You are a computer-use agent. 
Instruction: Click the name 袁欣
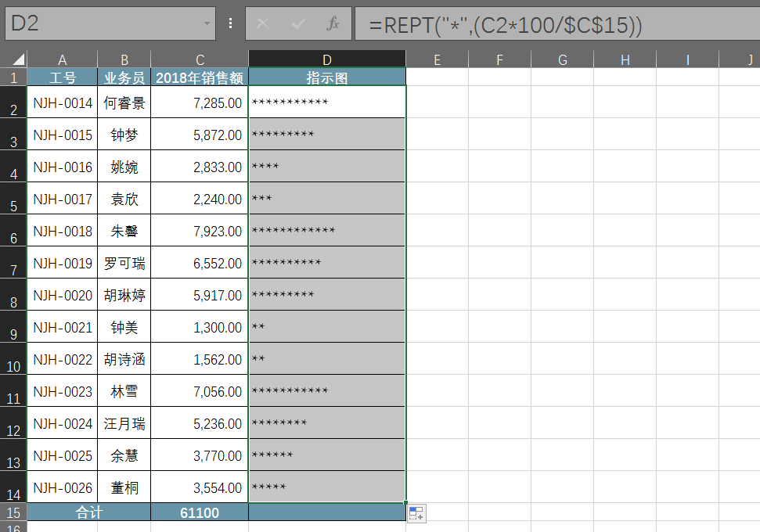tap(124, 198)
